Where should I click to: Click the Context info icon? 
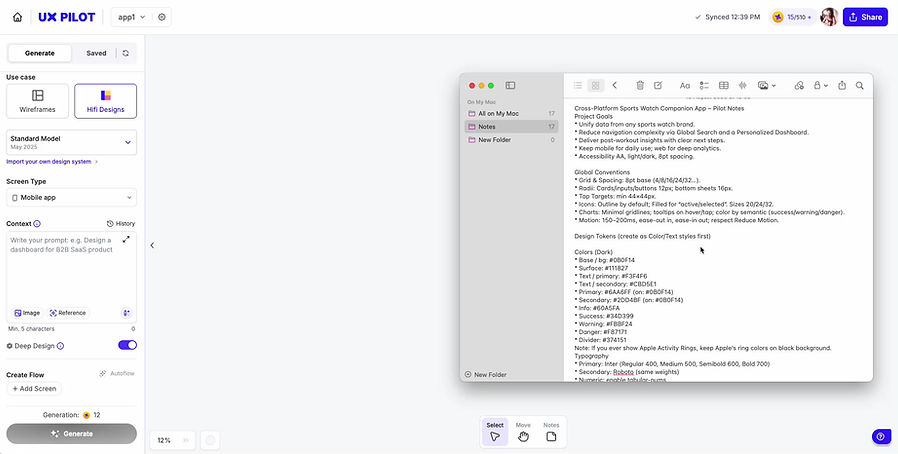point(37,224)
